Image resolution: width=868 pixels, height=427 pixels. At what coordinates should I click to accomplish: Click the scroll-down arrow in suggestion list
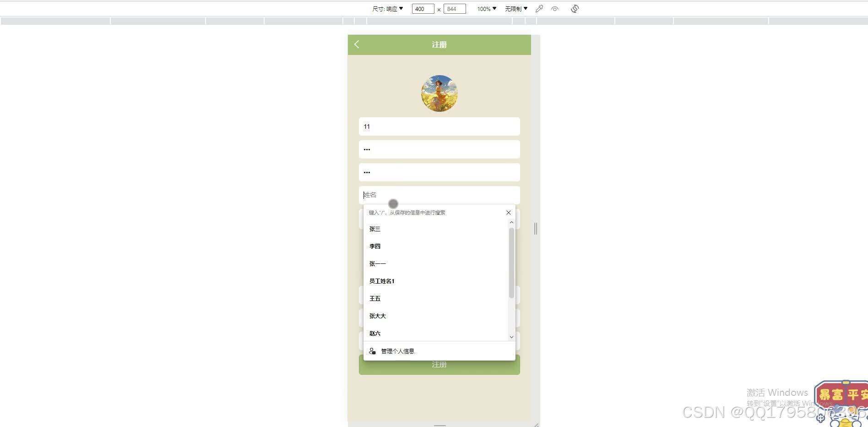(511, 337)
